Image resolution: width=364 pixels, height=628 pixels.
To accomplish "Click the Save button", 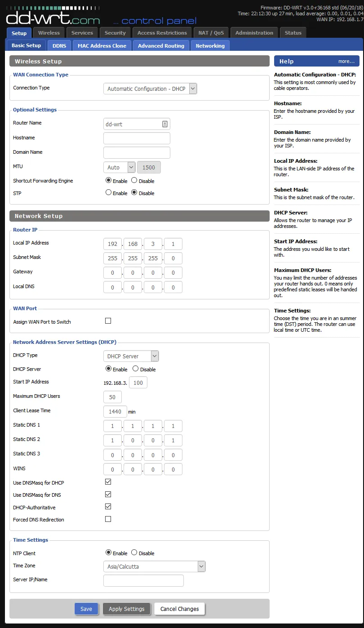I will click(x=86, y=609).
